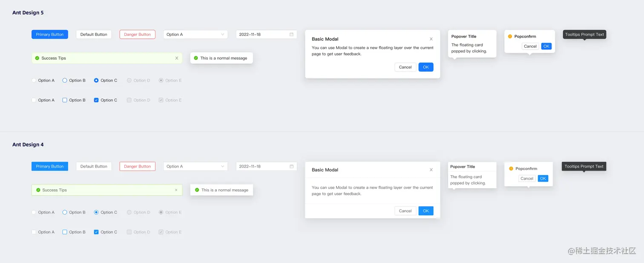Screen dimensions: 644x263
Task: Click calendar icon of Ant Design 5 date picker
Action: pos(291,35)
